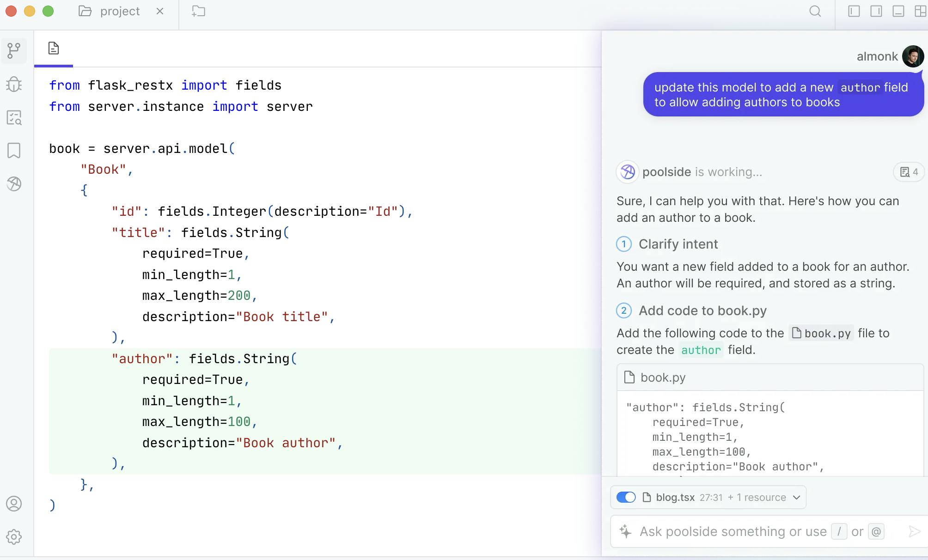Open the 4 references badge
Screen dimensions: 928x560
point(909,172)
